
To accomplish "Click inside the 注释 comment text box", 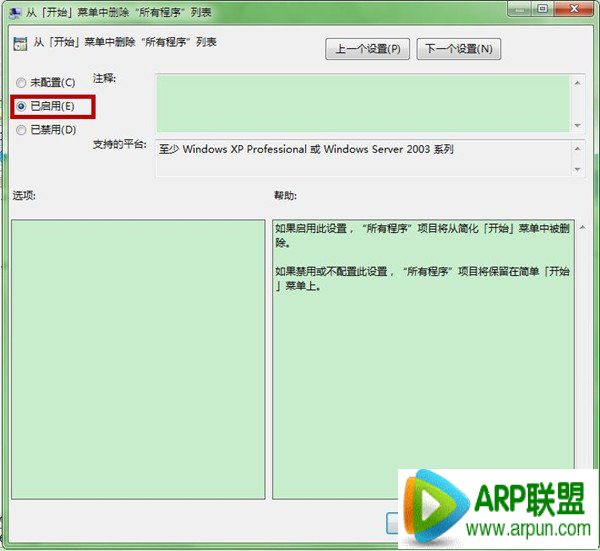I will point(363,103).
